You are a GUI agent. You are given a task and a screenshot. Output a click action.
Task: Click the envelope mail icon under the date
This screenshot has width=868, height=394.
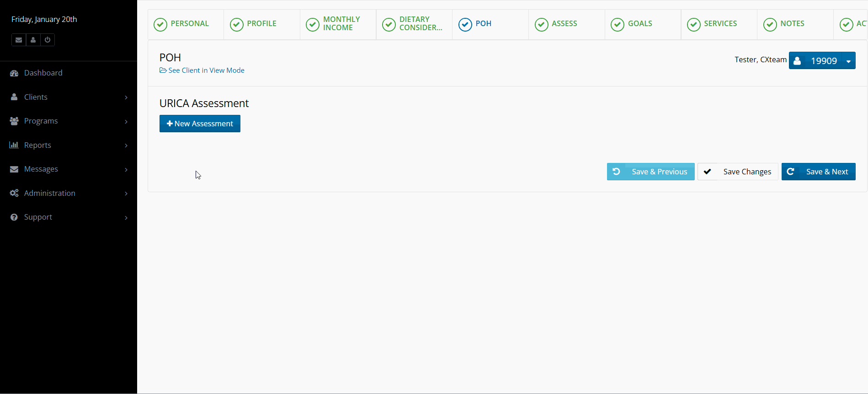coord(19,40)
